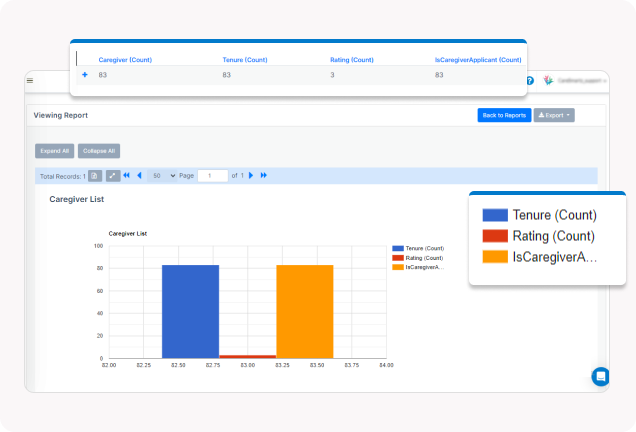Click the document icon beside Total Records
This screenshot has width=636, height=432.
pyautogui.click(x=95, y=176)
